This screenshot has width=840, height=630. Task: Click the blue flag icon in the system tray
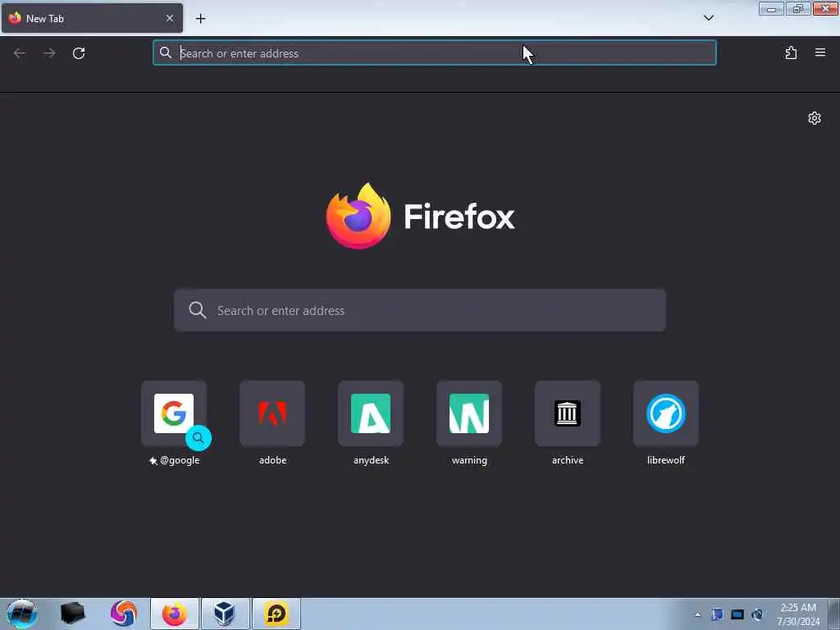pos(717,614)
